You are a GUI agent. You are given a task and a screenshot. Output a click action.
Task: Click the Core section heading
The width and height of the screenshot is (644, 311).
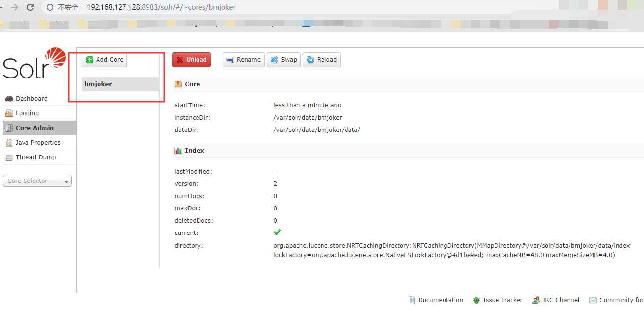(192, 84)
